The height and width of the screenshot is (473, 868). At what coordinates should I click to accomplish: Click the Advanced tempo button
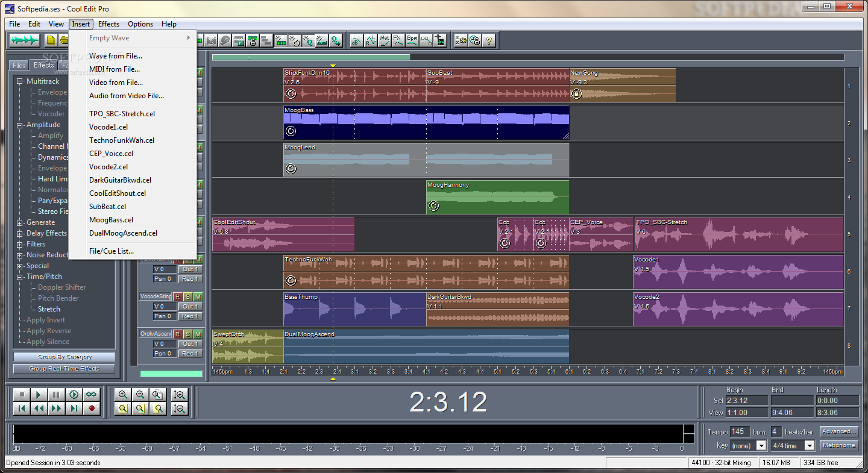(x=838, y=431)
